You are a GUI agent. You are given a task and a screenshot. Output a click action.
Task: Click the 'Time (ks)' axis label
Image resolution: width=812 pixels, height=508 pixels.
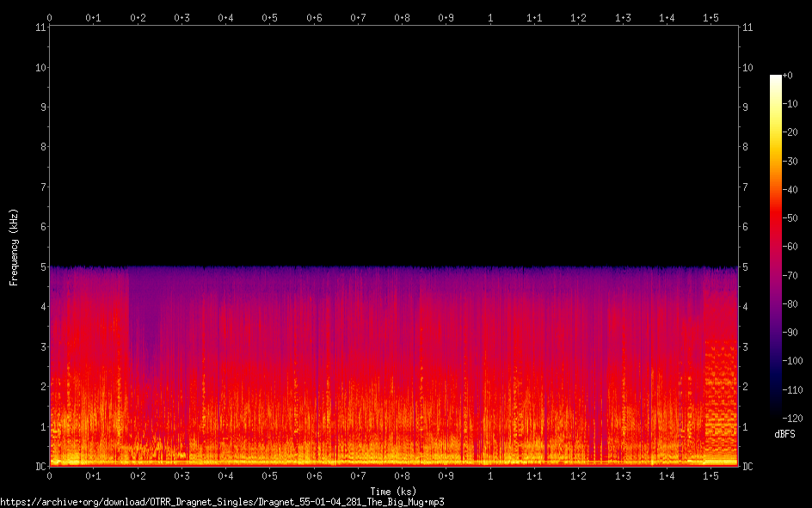(392, 491)
